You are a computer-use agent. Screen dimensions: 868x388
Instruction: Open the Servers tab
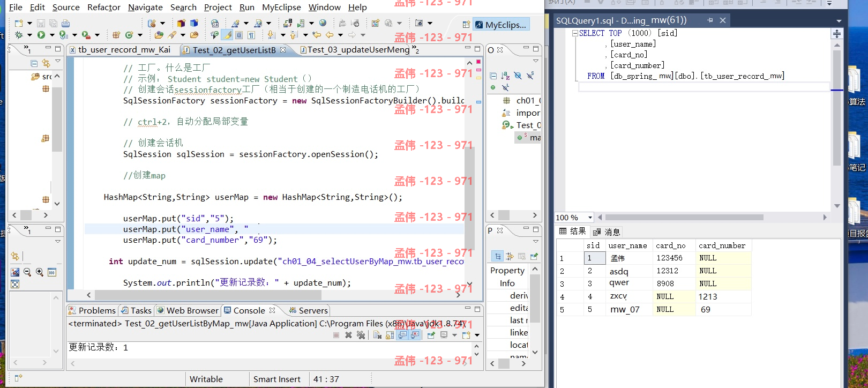[x=309, y=310]
